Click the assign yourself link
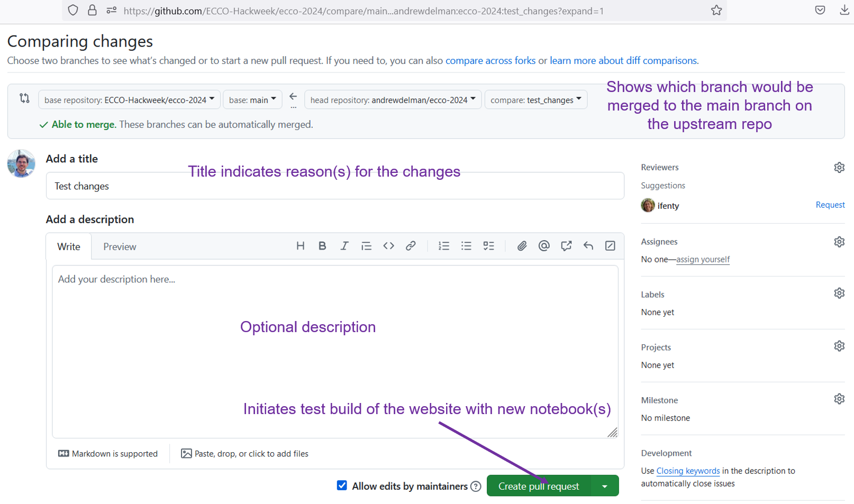Screen dimensions: 854x504 click(703, 260)
